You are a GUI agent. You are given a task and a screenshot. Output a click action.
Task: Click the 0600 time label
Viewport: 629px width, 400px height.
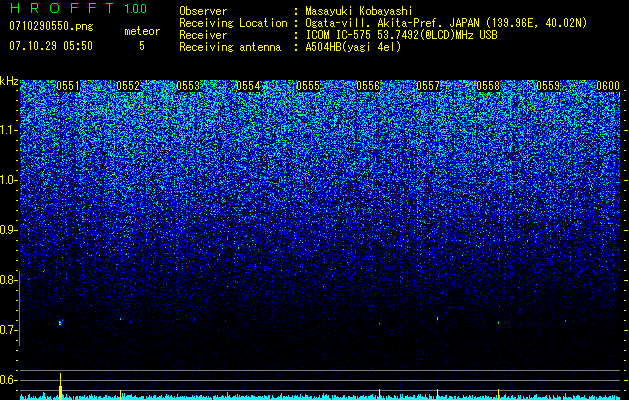coord(608,86)
